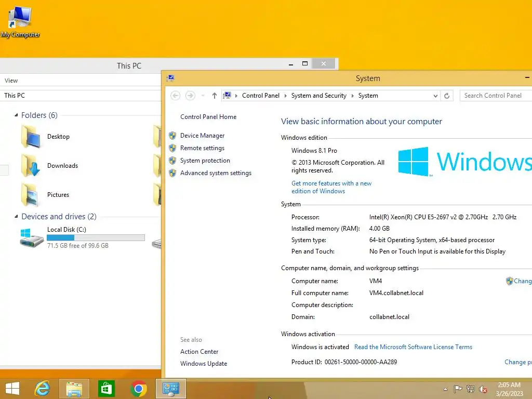Click the Remote settings shield icon
This screenshot has width=532, height=399.
172,148
